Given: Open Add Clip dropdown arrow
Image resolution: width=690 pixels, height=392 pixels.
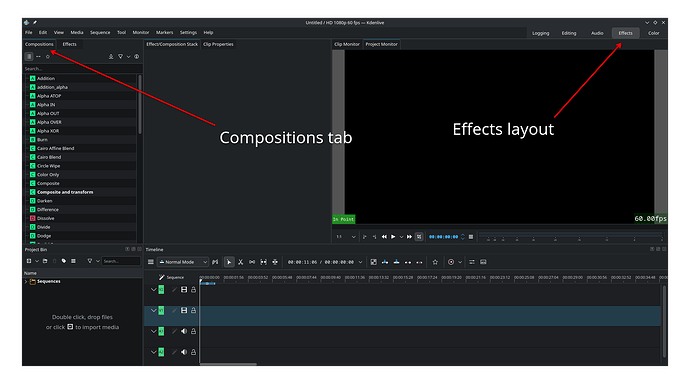Looking at the screenshot, I should [x=37, y=261].
